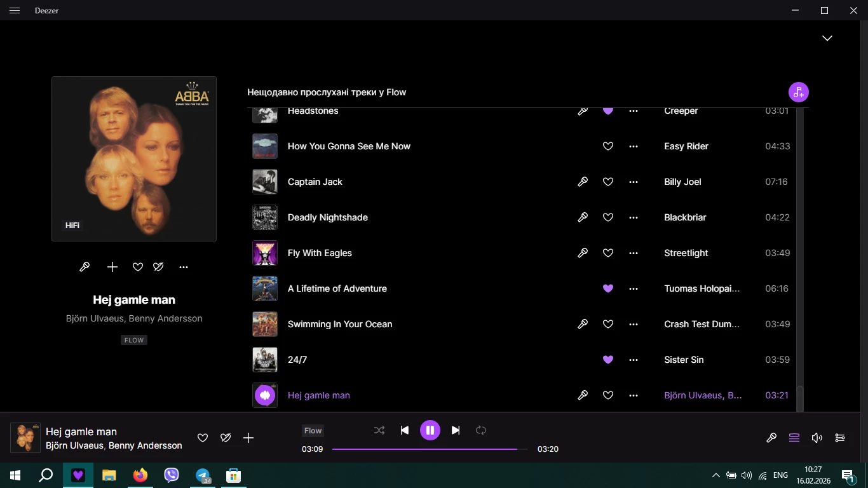Click the Windows taskbar search icon
This screenshot has height=488, width=868.
[x=46, y=475]
